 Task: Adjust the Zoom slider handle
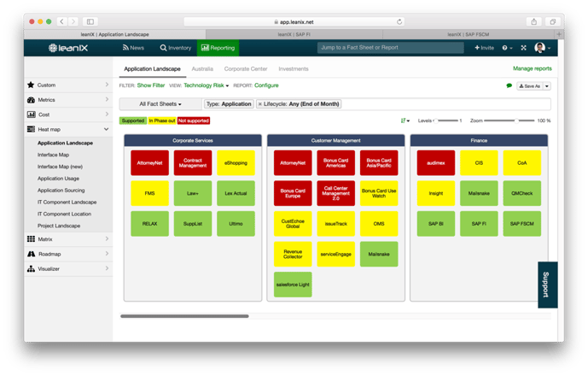[x=517, y=120]
